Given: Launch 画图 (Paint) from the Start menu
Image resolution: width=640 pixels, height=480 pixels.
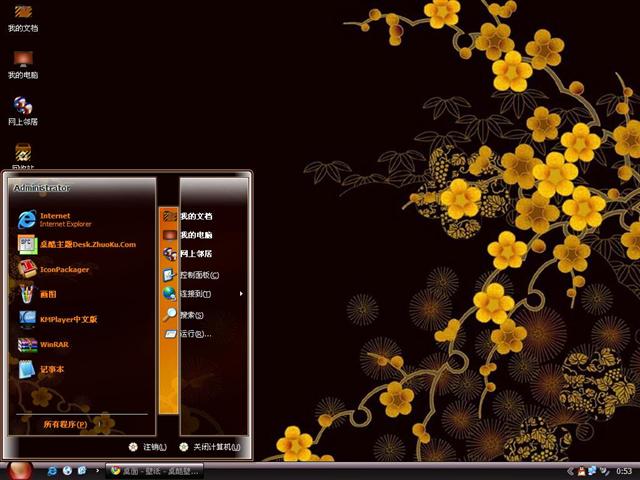Looking at the screenshot, I should coord(48,294).
